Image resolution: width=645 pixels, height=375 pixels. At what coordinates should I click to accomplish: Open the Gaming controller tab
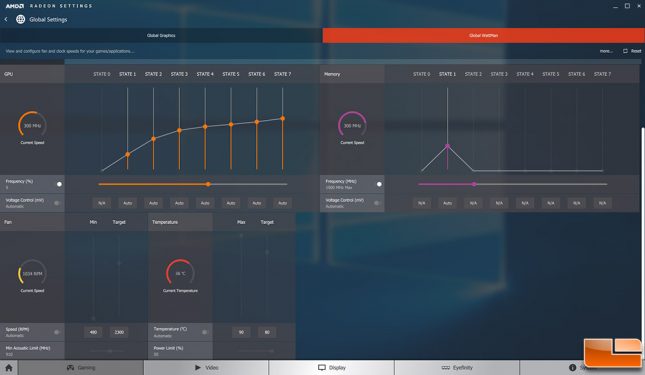pyautogui.click(x=81, y=368)
